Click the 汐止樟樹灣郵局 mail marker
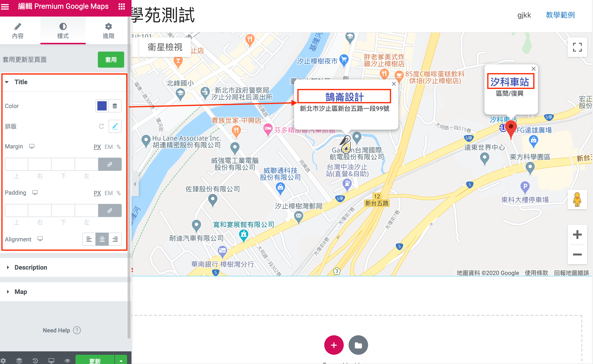This screenshot has height=364, width=593. click(x=298, y=217)
